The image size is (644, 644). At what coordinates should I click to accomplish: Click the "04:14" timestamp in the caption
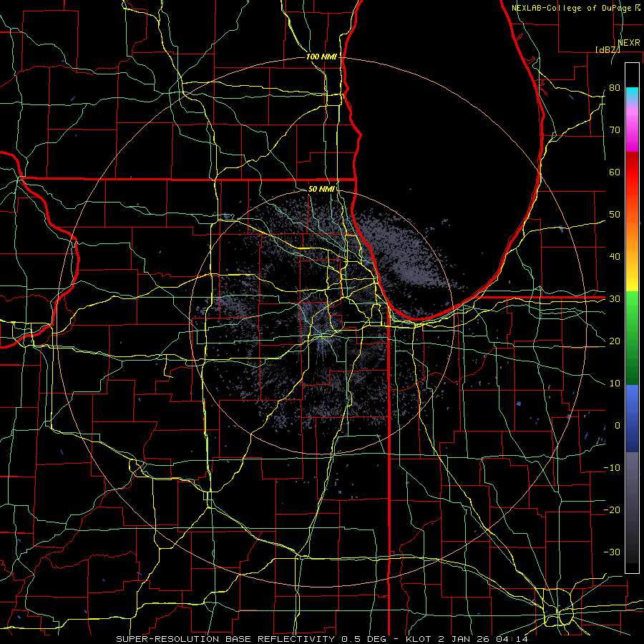tap(512, 639)
